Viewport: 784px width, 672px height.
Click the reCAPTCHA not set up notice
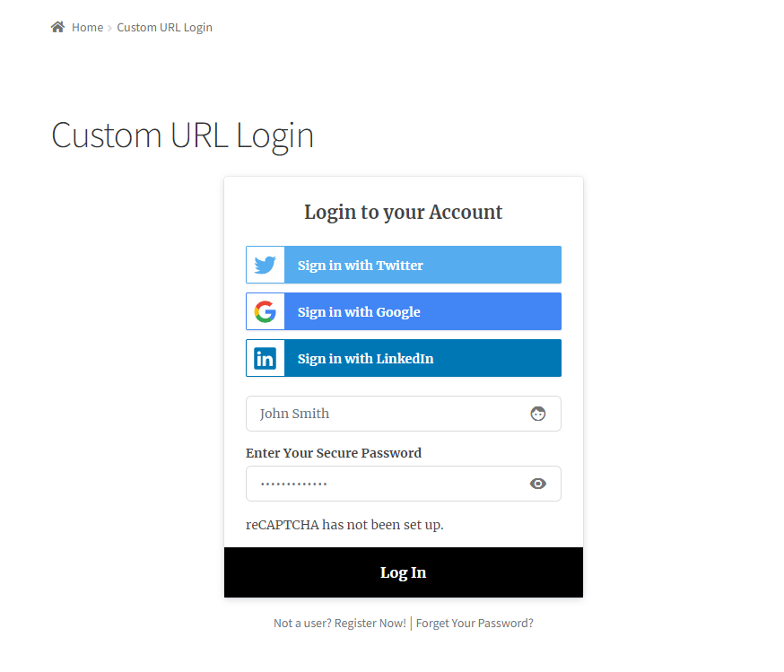pos(344,525)
